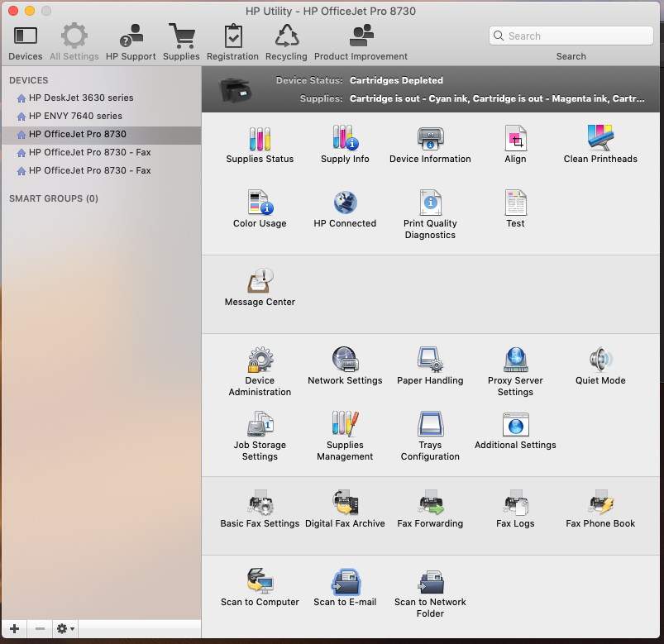This screenshot has height=644, width=664.
Task: Click the Clean Printheads icon
Action: coord(600,138)
